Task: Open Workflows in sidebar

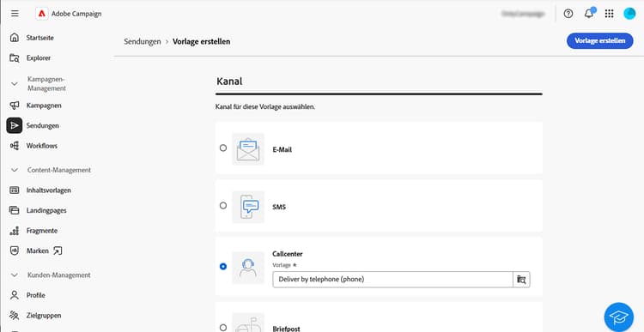Action: pos(42,146)
